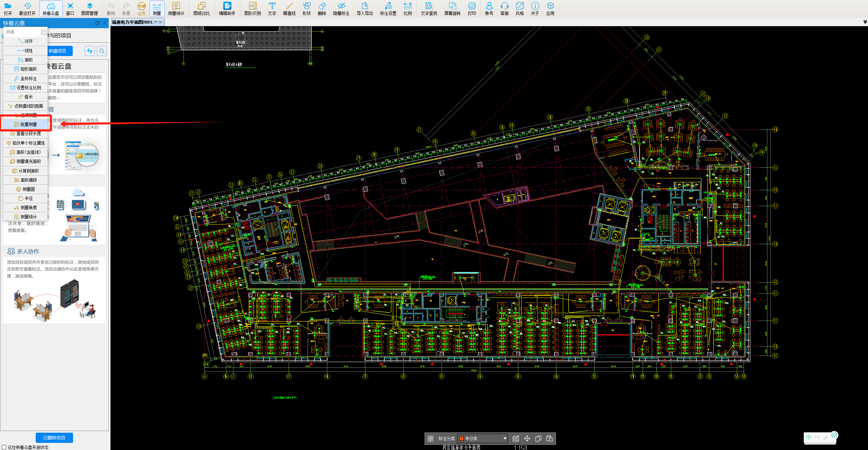868x450 pixels.
Task: Change interface 风格 style
Action: pyautogui.click(x=520, y=9)
